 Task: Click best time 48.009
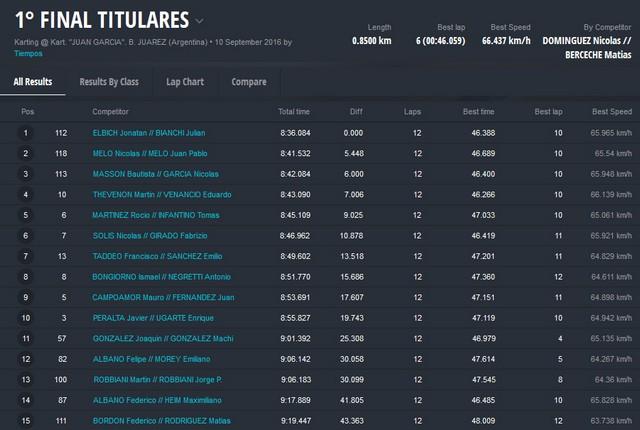[x=483, y=421]
